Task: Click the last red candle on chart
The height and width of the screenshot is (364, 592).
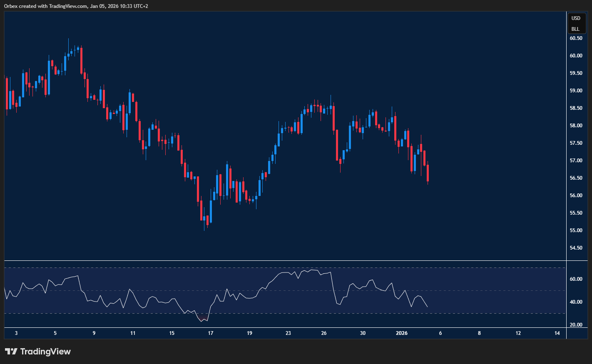Action: 428,173
